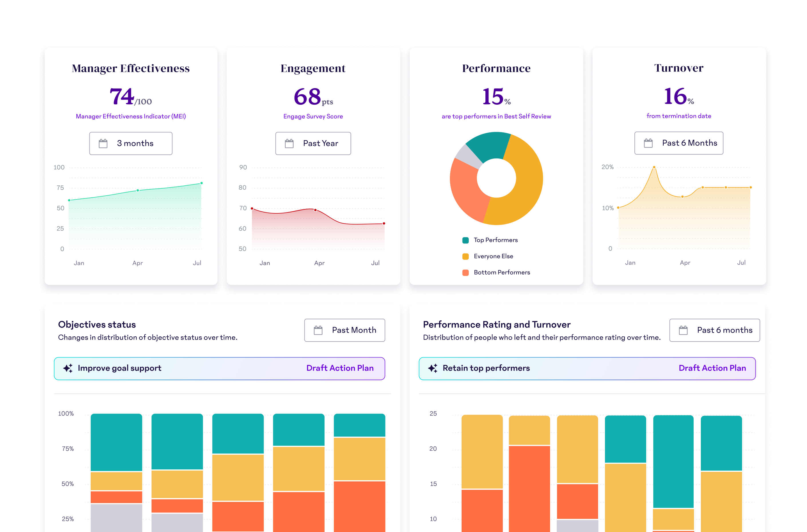Open the calendar icon on Manager Effectiveness filter
Image resolution: width=807 pixels, height=532 pixels.
pyautogui.click(x=104, y=143)
